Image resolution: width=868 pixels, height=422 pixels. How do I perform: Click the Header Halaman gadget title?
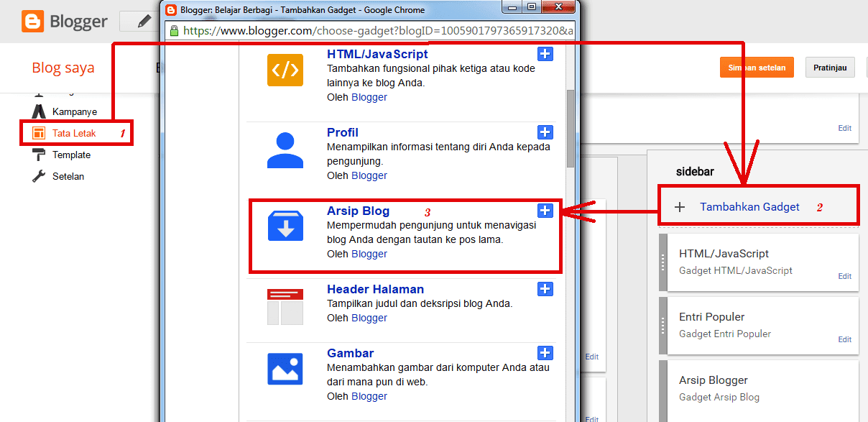coord(375,289)
